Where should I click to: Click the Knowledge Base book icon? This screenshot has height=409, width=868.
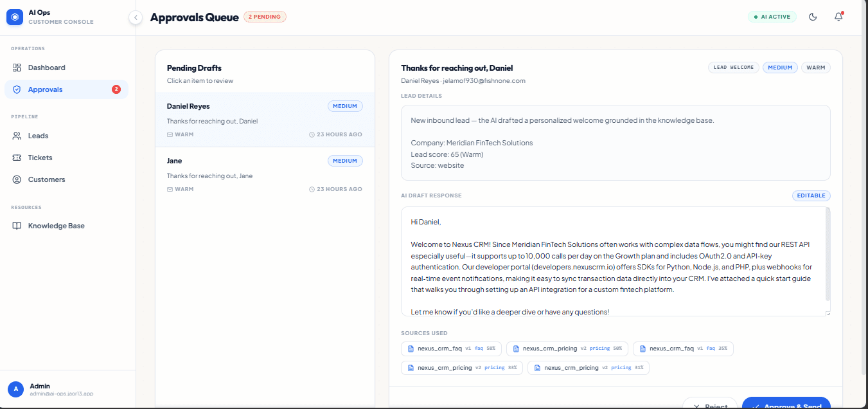pyautogui.click(x=17, y=226)
